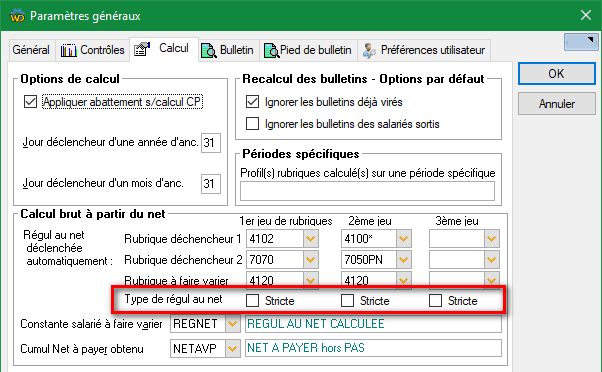Open Préférences utilisateur tab
This screenshot has width=602, height=372.
424,50
